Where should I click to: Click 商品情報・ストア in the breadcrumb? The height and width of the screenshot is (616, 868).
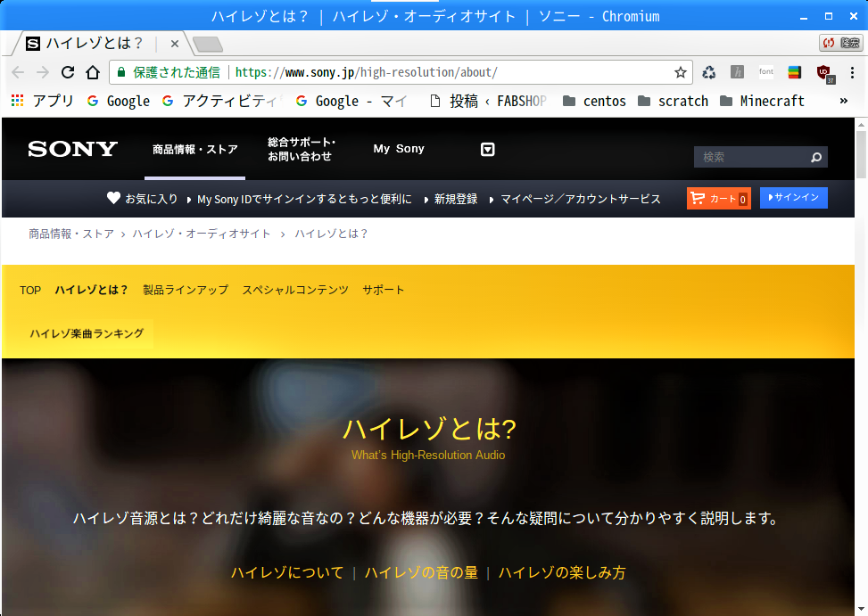[71, 234]
